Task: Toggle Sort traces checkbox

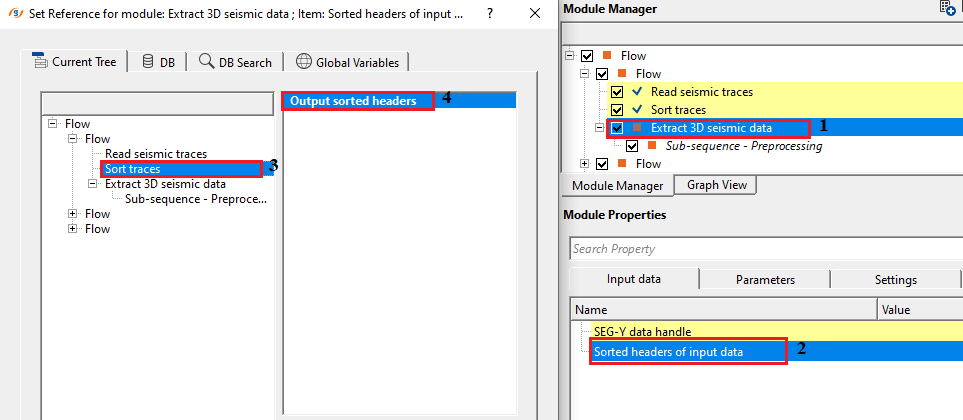Action: point(617,110)
